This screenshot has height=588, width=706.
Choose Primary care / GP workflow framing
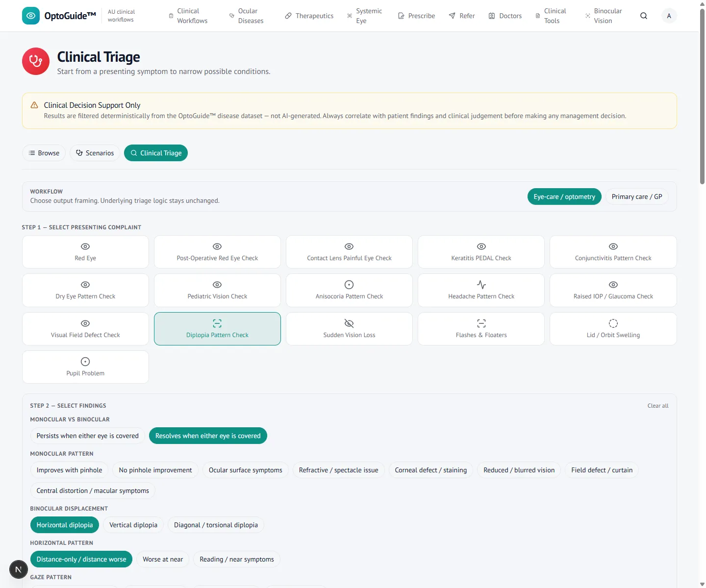pyautogui.click(x=637, y=196)
